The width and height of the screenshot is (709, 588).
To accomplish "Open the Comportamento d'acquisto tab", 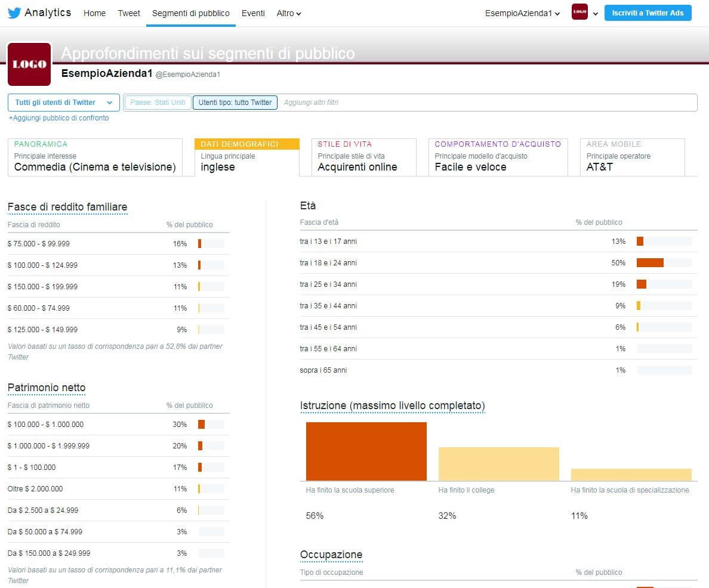I will [498, 157].
